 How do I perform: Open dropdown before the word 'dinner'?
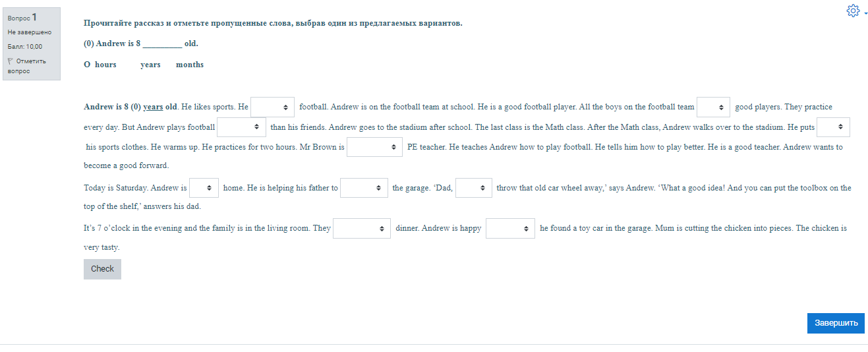pos(362,229)
